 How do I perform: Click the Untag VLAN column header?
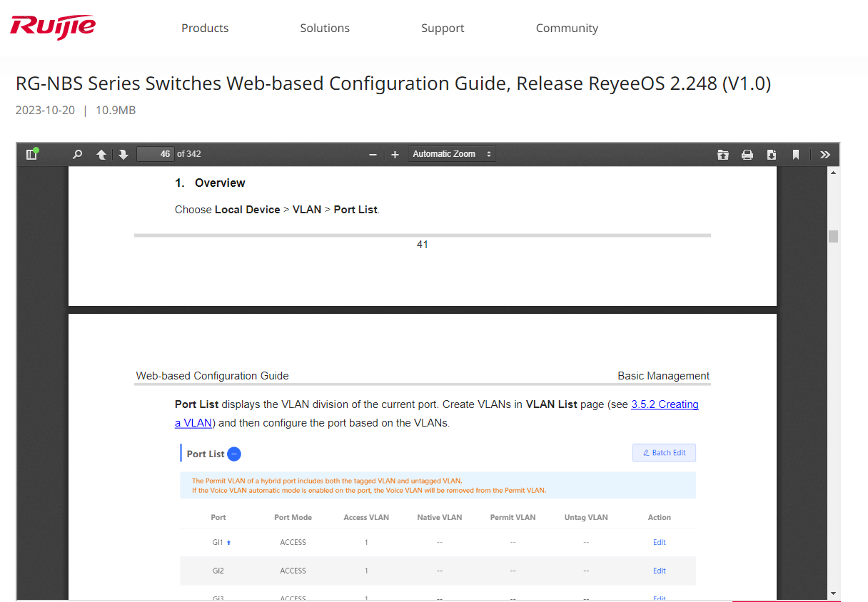click(586, 517)
